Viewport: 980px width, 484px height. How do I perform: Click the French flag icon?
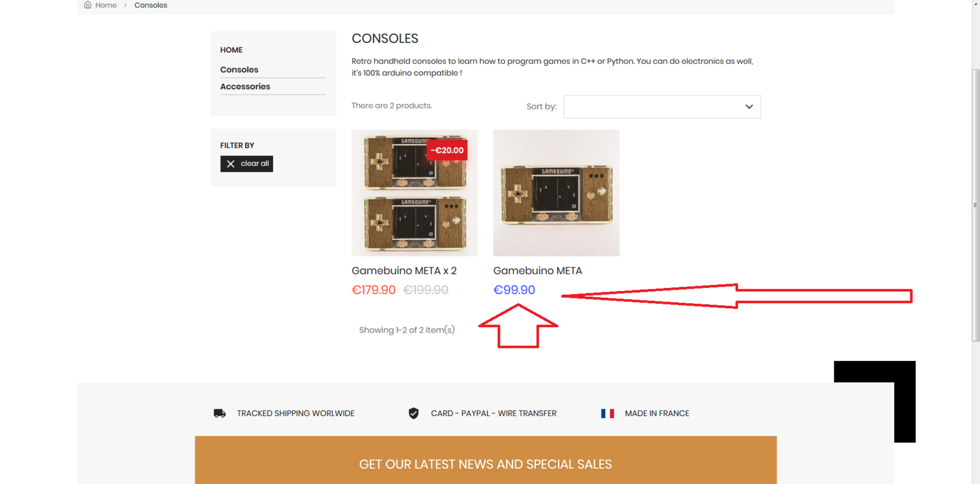click(x=608, y=414)
